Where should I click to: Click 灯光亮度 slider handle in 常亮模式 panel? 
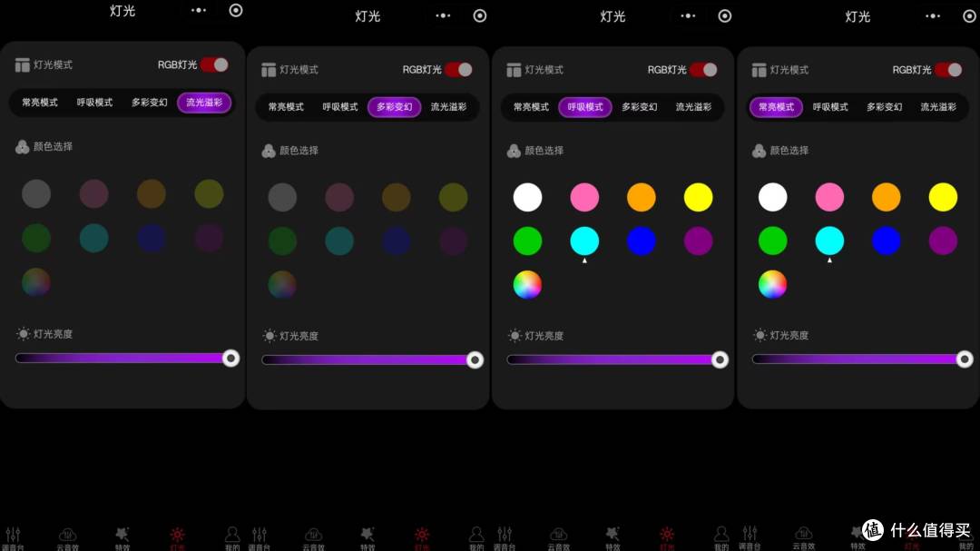[965, 359]
